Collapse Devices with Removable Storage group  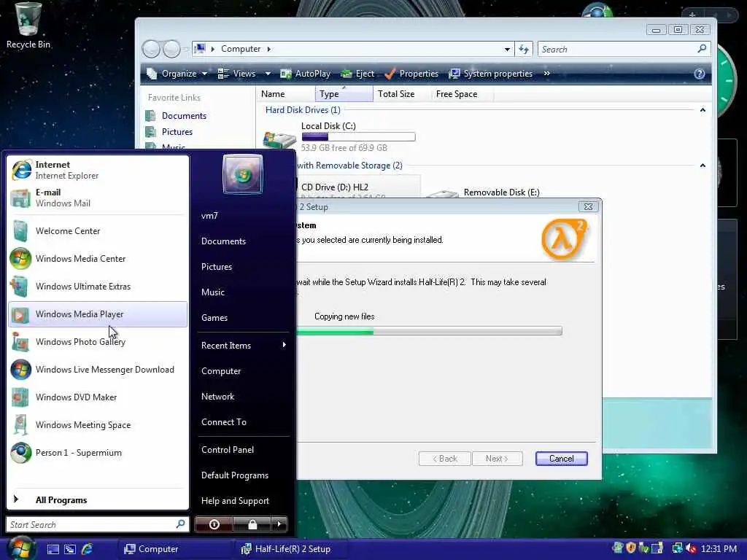tap(703, 166)
